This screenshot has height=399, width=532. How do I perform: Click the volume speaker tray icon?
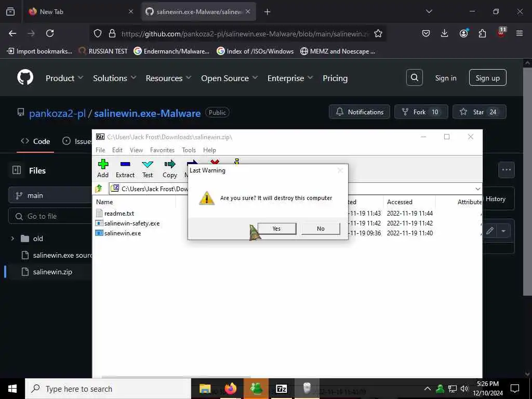(x=464, y=389)
